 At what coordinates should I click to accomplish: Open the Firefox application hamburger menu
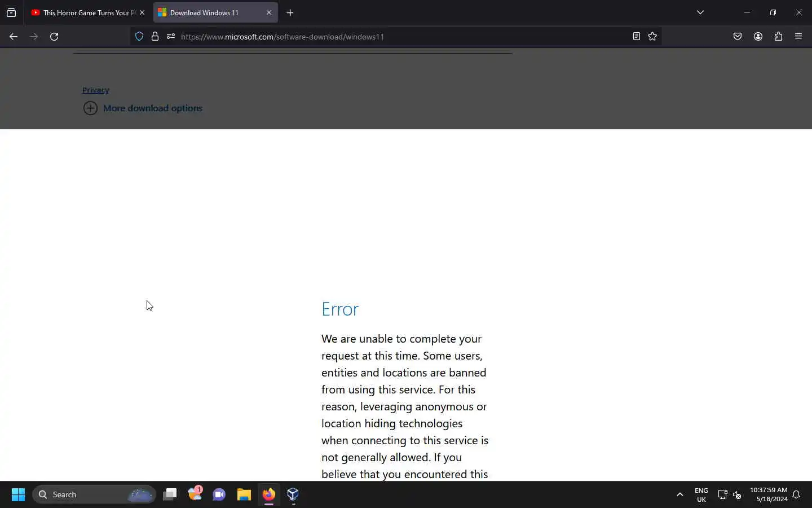click(x=798, y=37)
